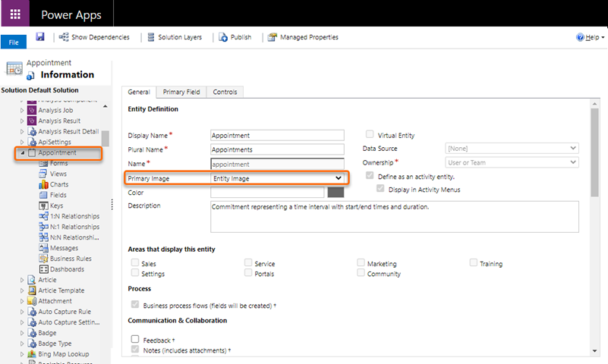Screen dimensions: 608x364
Task: Click the Publish icon
Action: click(x=223, y=37)
